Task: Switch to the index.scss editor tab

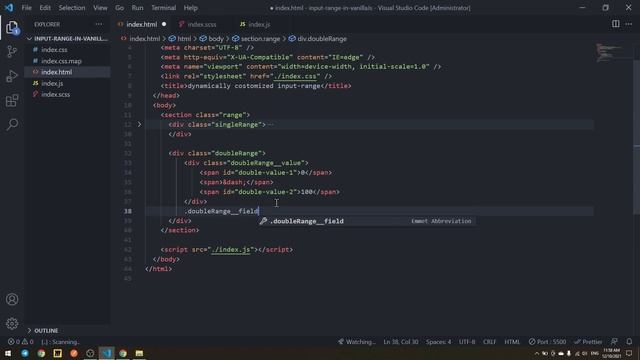Action: point(202,24)
